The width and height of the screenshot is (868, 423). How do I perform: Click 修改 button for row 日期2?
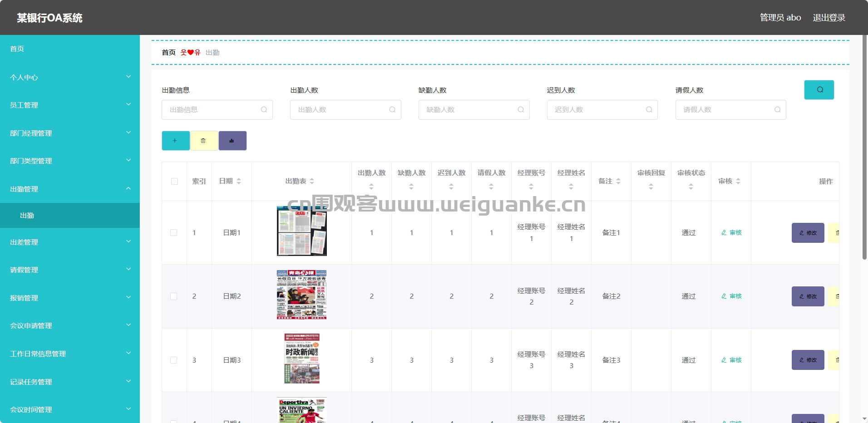808,296
